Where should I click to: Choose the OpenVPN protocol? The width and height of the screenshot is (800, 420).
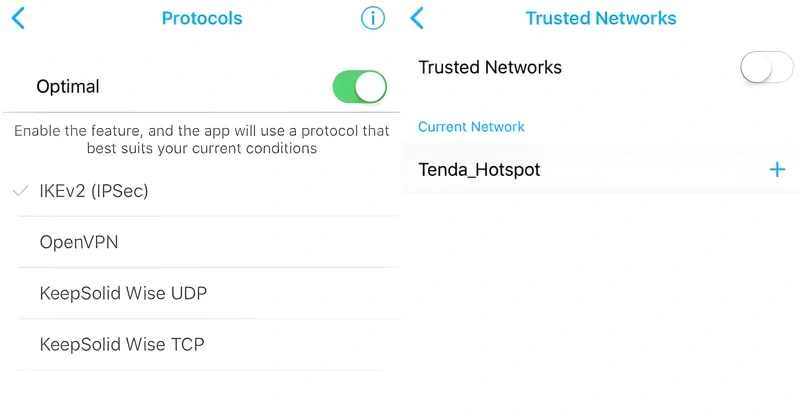click(79, 242)
